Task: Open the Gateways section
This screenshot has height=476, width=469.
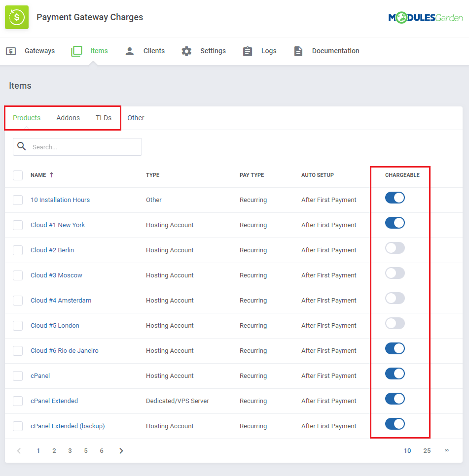Action: [40, 51]
